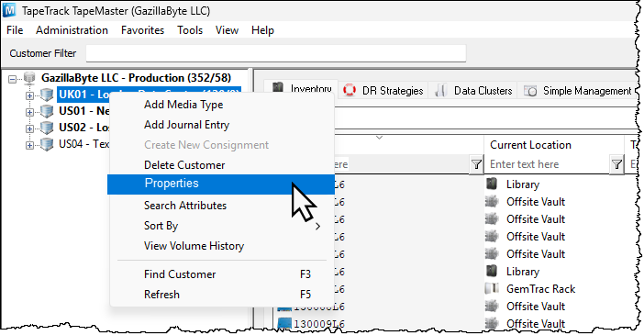Click the tape icon next to 130009L6
Viewport: 644px width, 335px height.
[x=284, y=323]
